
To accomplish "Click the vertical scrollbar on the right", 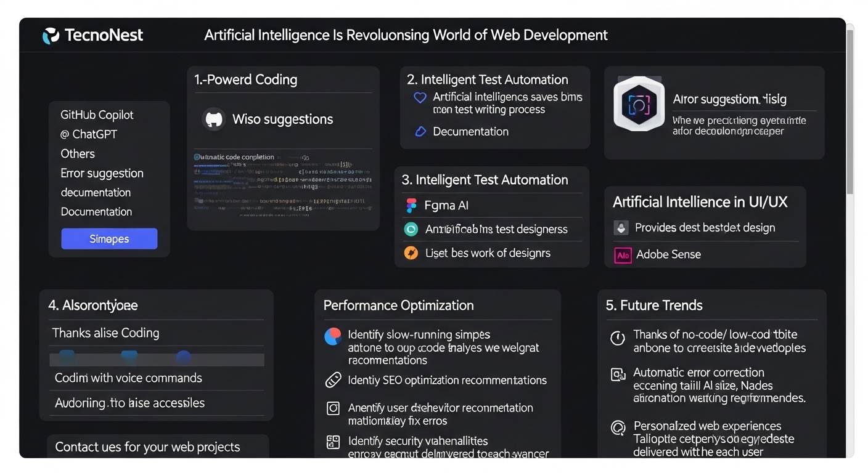I will [x=850, y=111].
